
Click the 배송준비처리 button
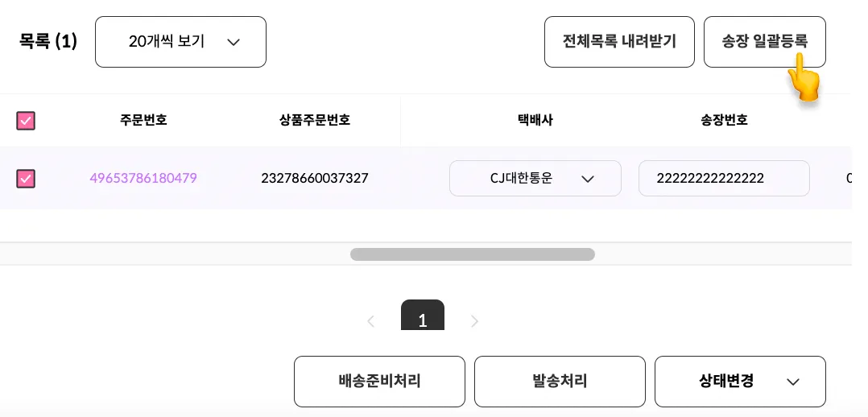pos(379,382)
